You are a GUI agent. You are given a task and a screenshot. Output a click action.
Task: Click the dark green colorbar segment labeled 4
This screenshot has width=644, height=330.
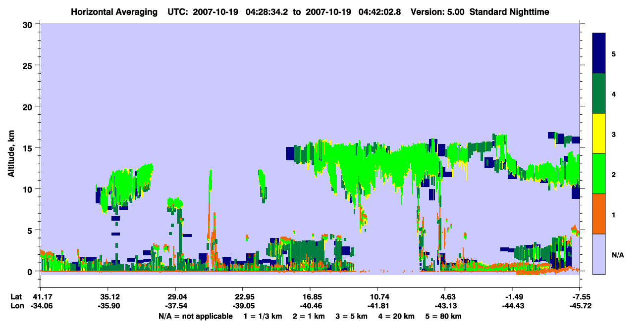tap(599, 94)
